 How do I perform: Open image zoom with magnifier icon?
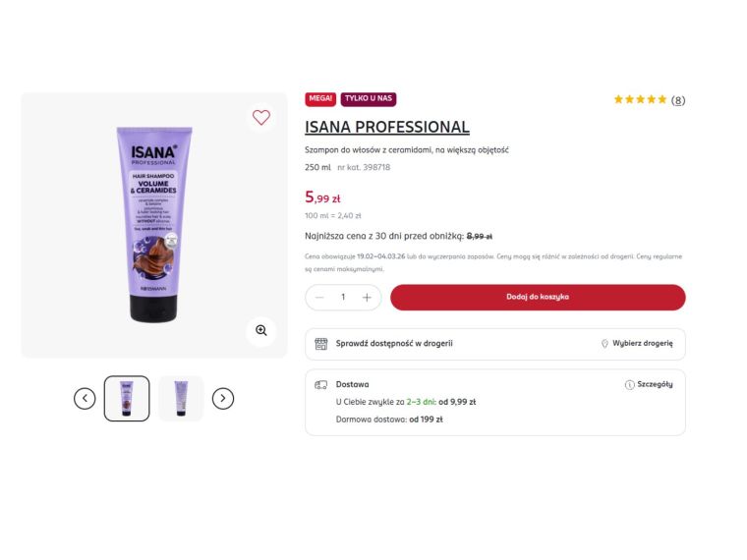(x=261, y=330)
